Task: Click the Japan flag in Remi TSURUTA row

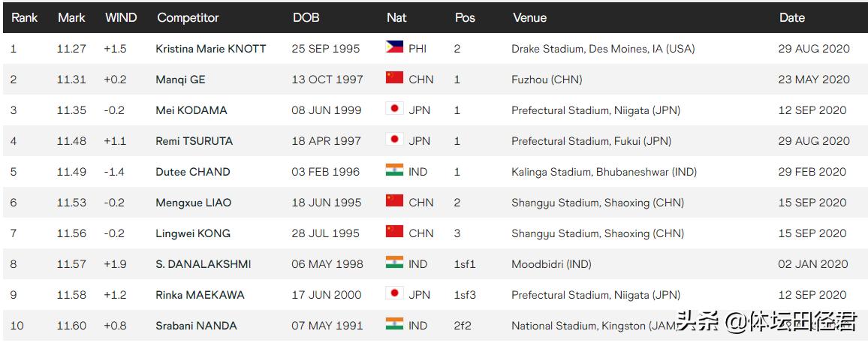Action: click(394, 140)
